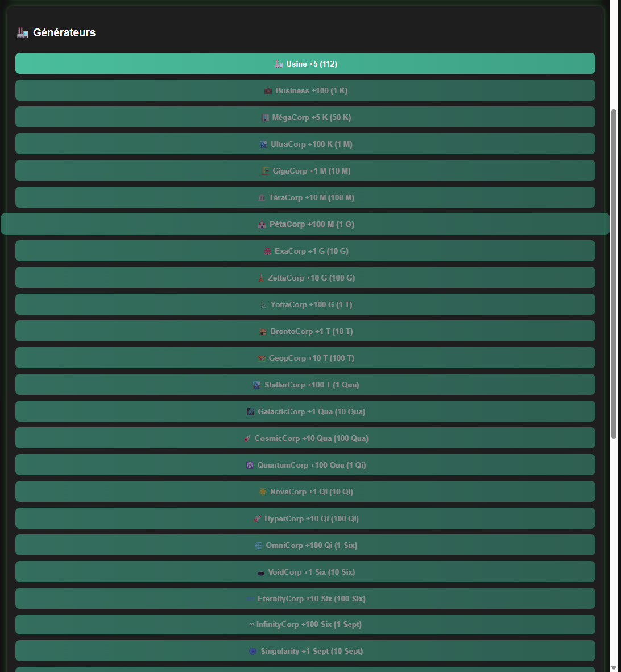Select CosmicCorp +10 Qua generator
Screen dimensions: 621x672
pyautogui.click(x=305, y=438)
